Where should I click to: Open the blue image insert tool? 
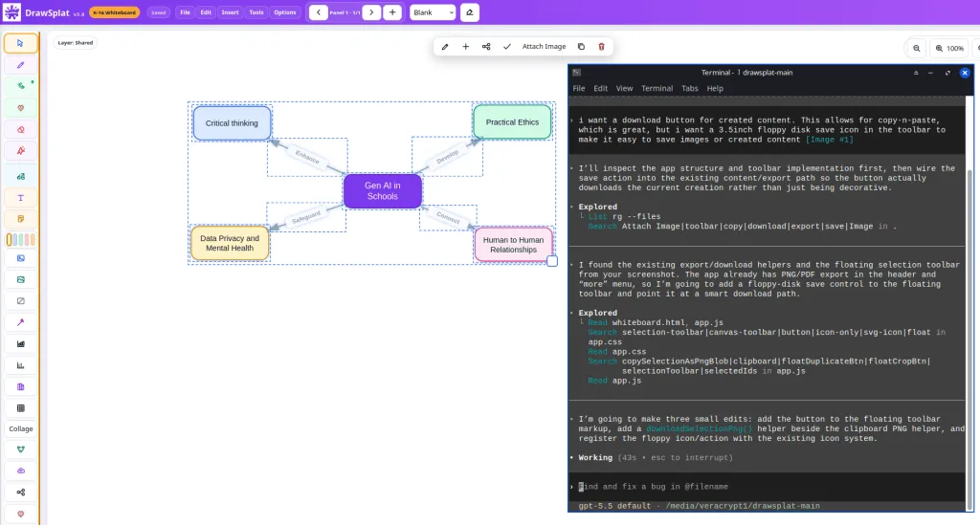[x=21, y=258]
